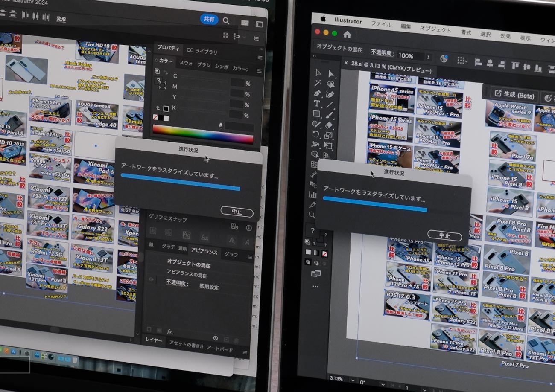Viewport: 555px width, 392px height.
Task: Select the Curvature tool in right toolbar
Action: point(330,94)
